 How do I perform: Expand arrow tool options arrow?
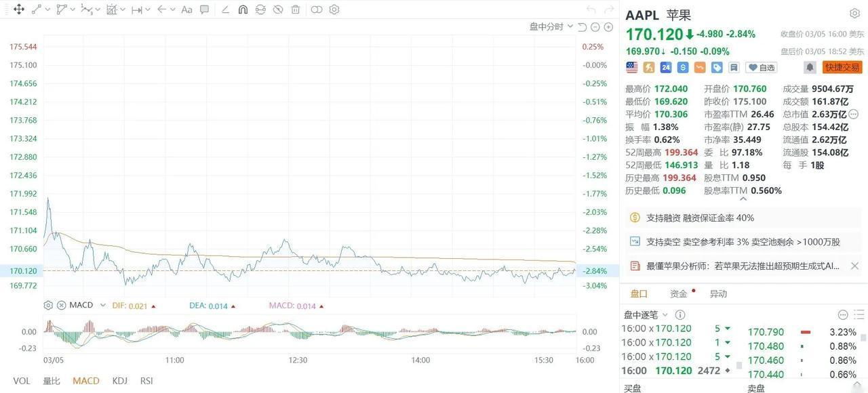(x=173, y=9)
